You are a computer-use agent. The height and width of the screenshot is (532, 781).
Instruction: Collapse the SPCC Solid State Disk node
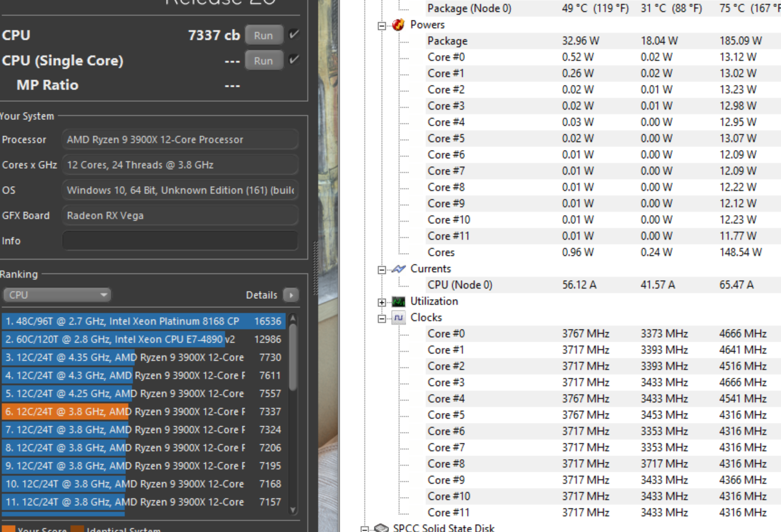(365, 529)
